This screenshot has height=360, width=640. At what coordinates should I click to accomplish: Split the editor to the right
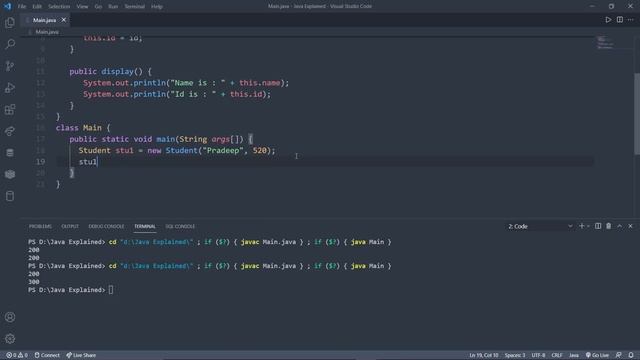pyautogui.click(x=620, y=20)
